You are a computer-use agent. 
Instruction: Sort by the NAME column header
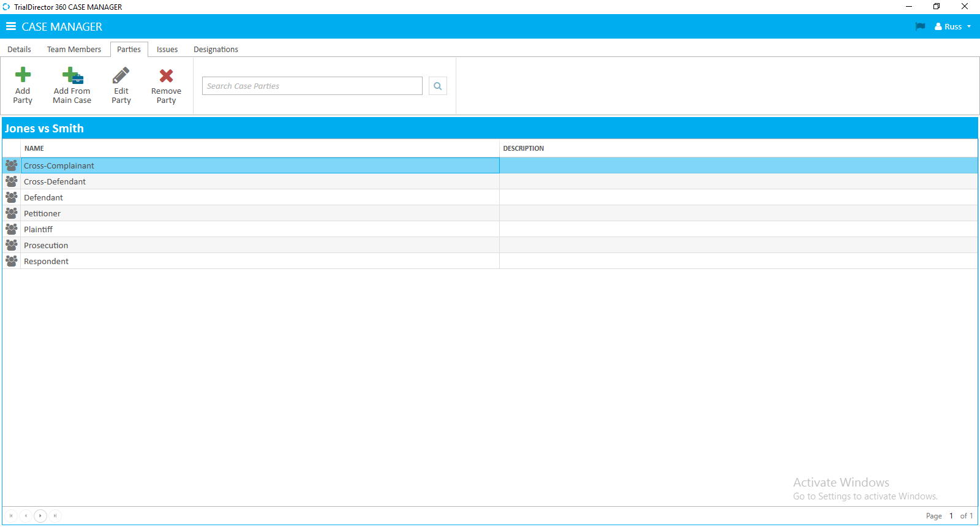(260, 148)
